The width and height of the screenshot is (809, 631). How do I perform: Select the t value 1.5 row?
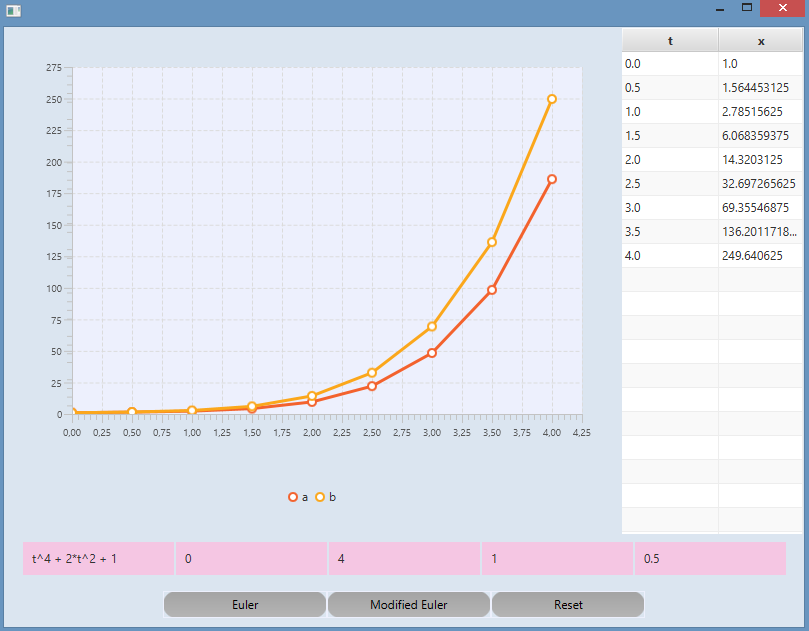(670, 136)
